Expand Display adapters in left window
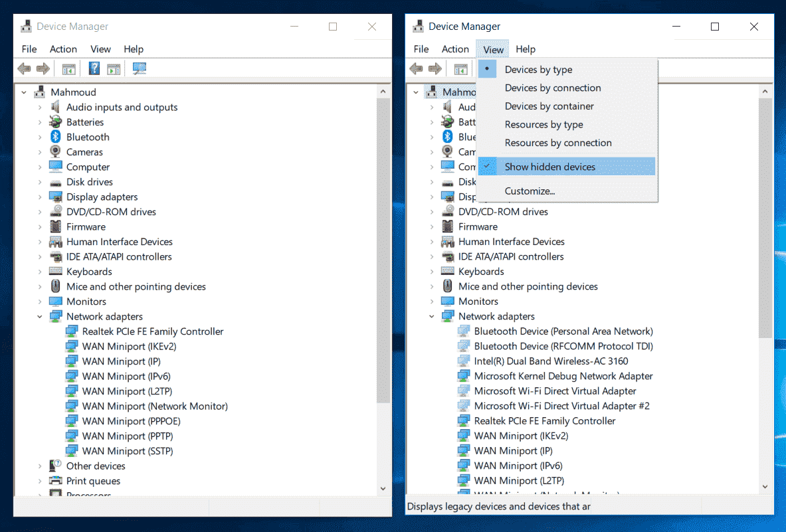The image size is (786, 532). tap(40, 197)
